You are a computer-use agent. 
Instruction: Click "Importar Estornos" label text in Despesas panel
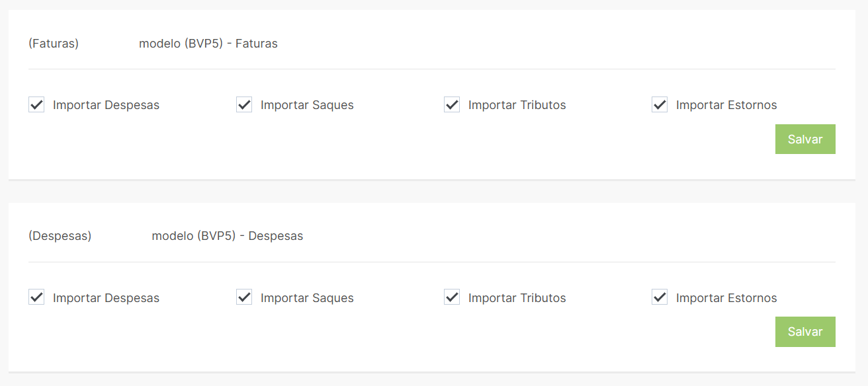pos(726,298)
